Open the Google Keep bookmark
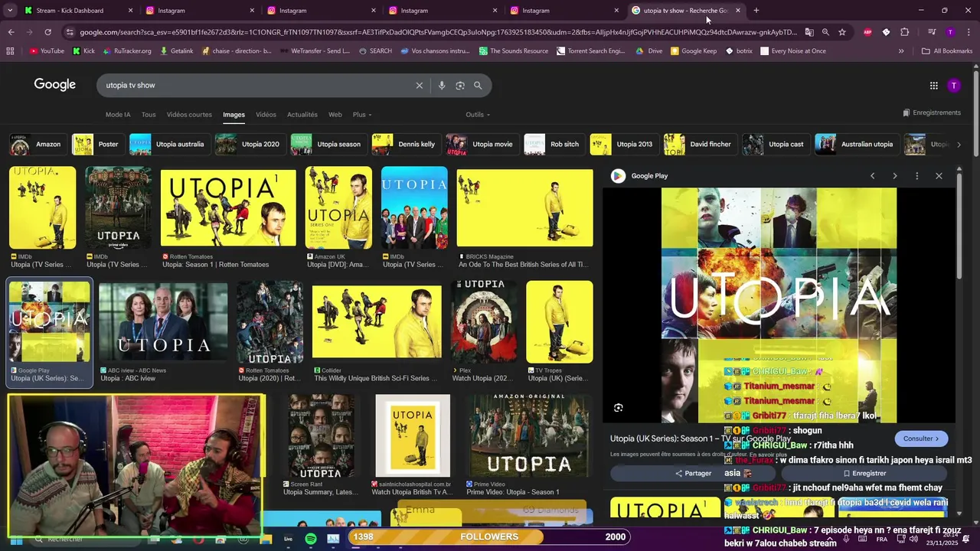Viewport: 980px width, 551px height. [x=694, y=51]
